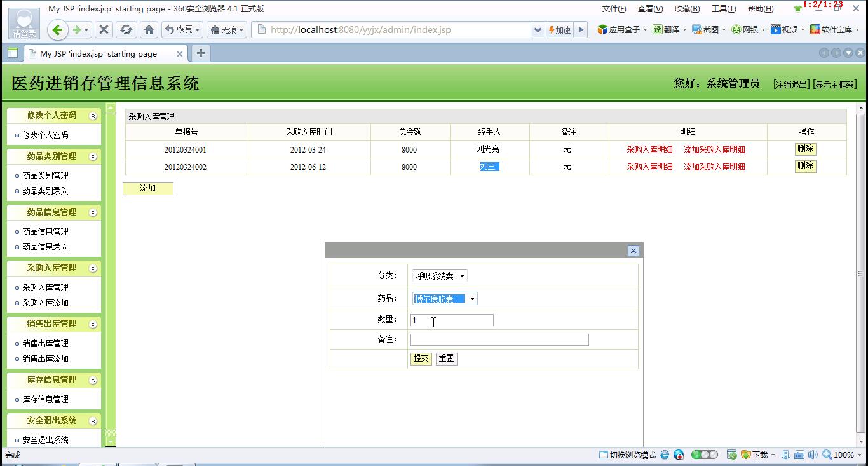Open the 翻译 translate tool
The image size is (868, 466).
666,30
